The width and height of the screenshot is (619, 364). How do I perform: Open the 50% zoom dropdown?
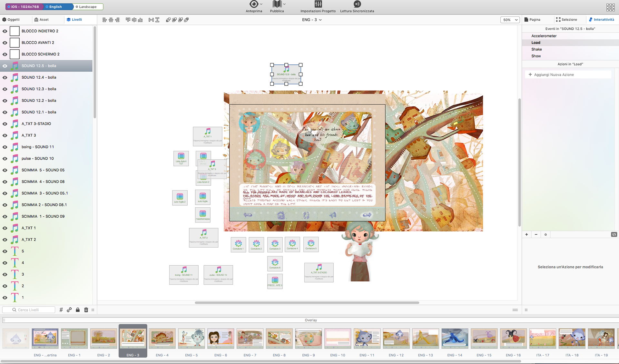[510, 20]
